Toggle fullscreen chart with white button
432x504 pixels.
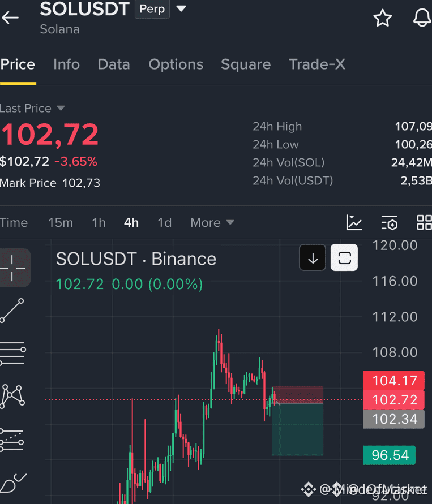coord(344,257)
